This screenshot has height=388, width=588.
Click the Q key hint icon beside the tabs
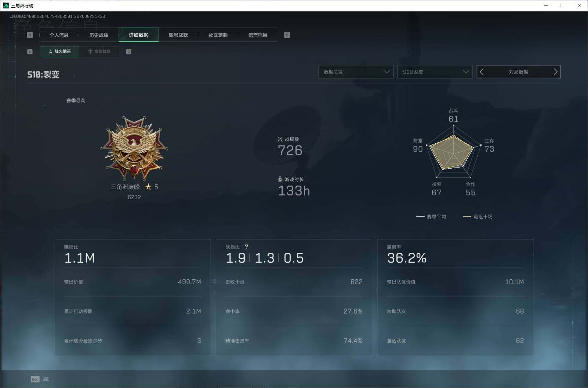pyautogui.click(x=30, y=35)
